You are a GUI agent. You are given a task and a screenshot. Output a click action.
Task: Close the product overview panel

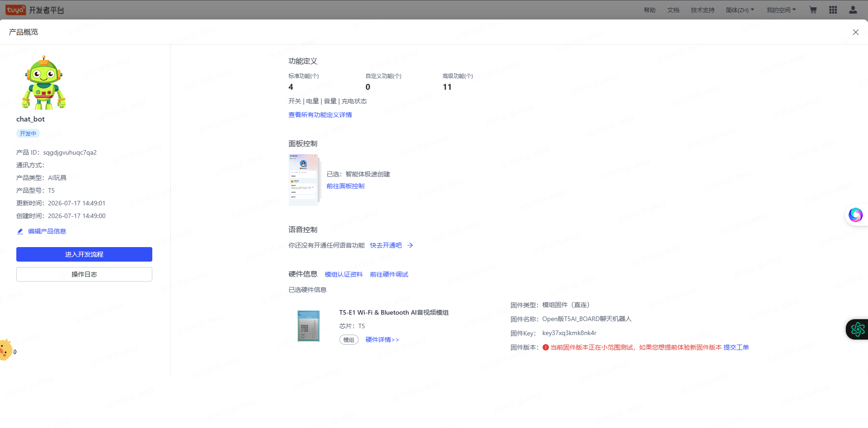[855, 32]
